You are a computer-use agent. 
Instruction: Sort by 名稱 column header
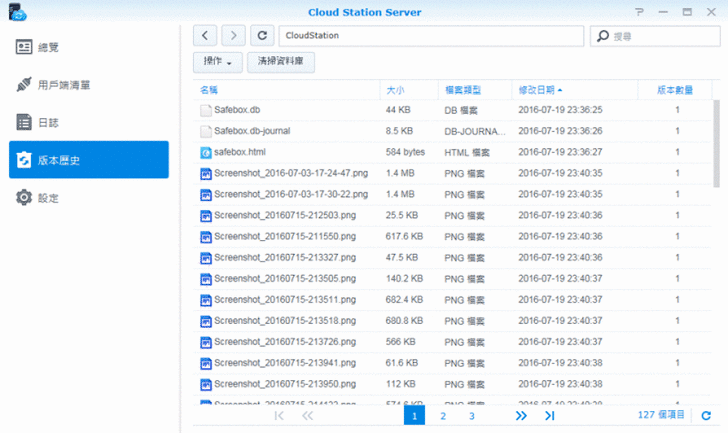click(x=208, y=90)
